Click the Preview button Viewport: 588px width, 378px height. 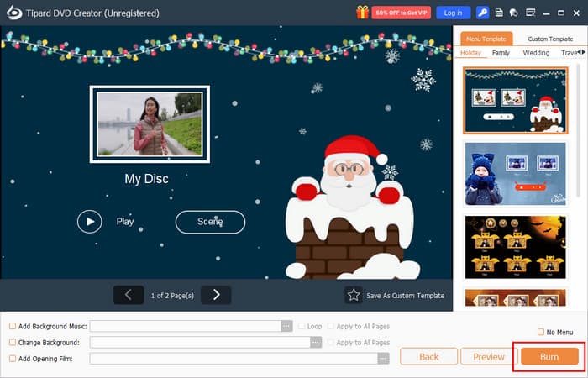pyautogui.click(x=489, y=357)
